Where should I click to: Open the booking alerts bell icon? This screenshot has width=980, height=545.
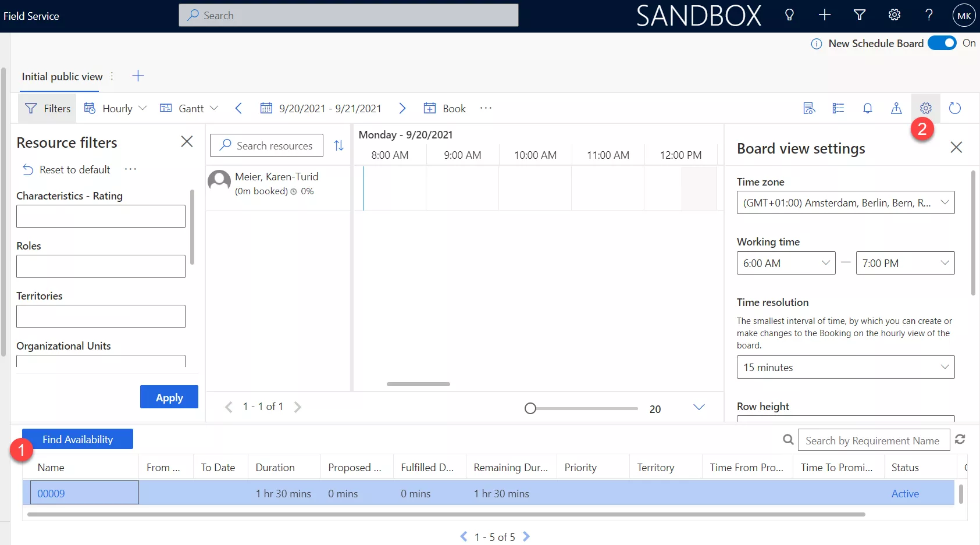point(867,108)
